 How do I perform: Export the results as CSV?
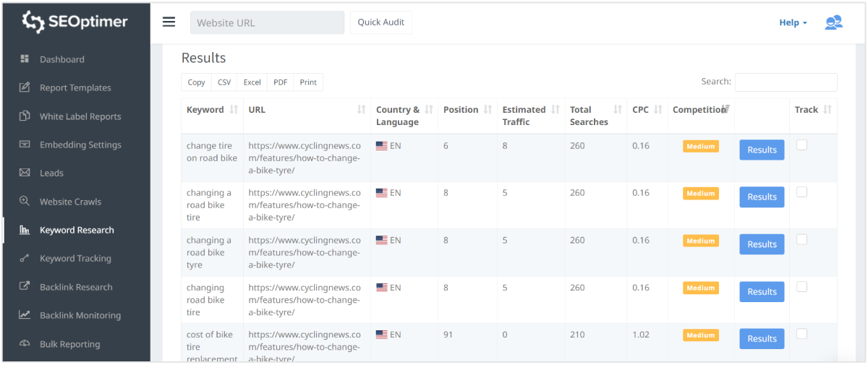(x=224, y=82)
